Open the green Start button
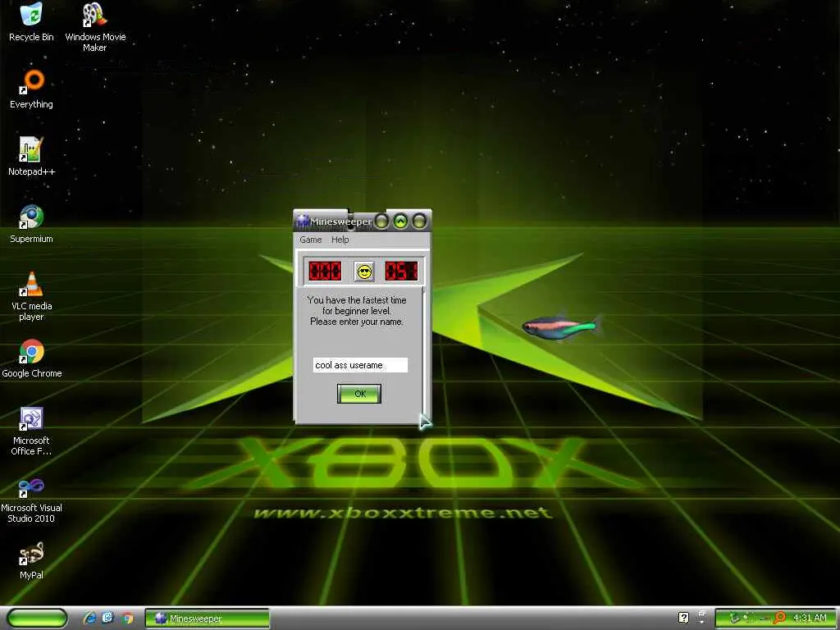840x630 pixels. coord(38,618)
